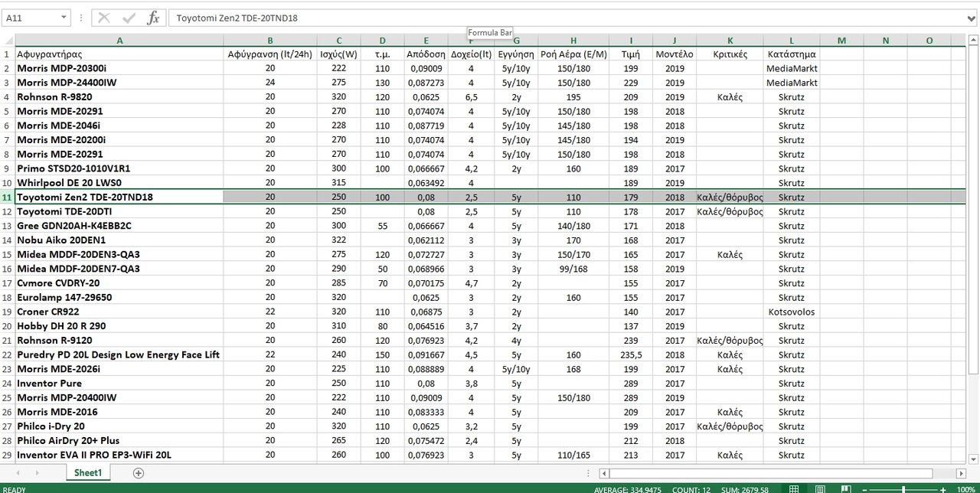Click the Ισχύς(W) header cell
The height and width of the screenshot is (493, 980).
coord(338,54)
